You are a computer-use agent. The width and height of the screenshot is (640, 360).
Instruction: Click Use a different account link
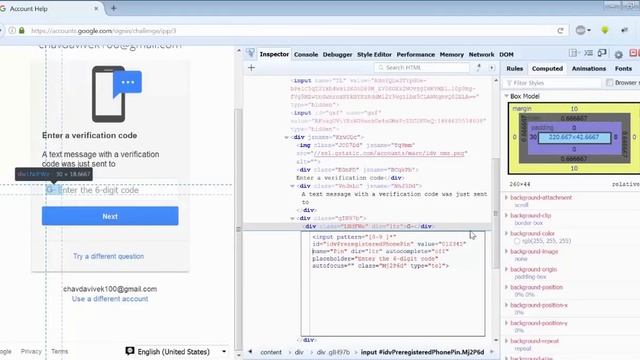110,299
